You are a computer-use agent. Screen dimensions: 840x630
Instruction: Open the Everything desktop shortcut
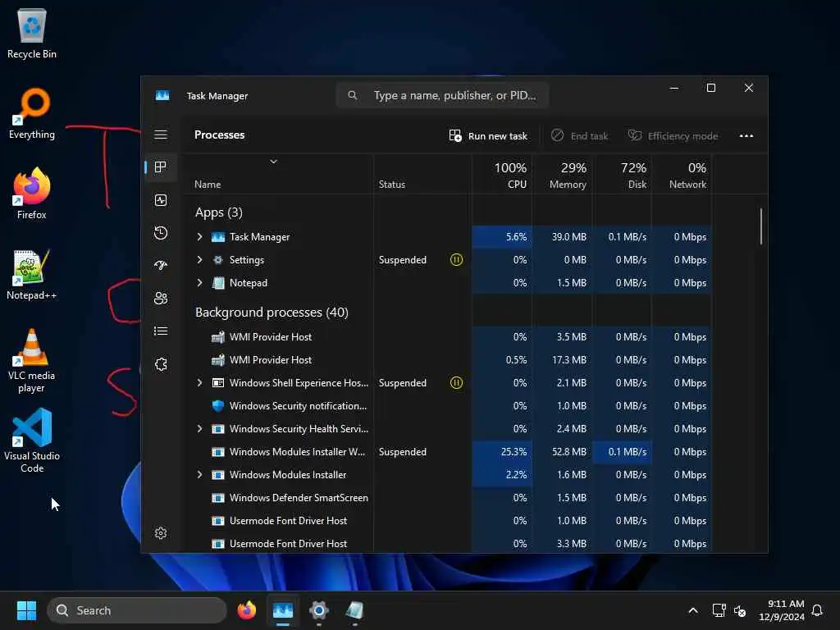[x=32, y=113]
